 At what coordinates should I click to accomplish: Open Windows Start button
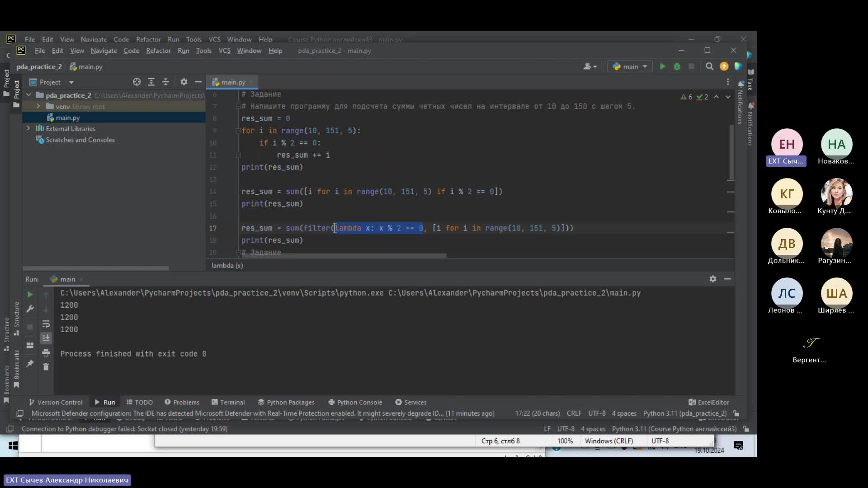point(13,446)
